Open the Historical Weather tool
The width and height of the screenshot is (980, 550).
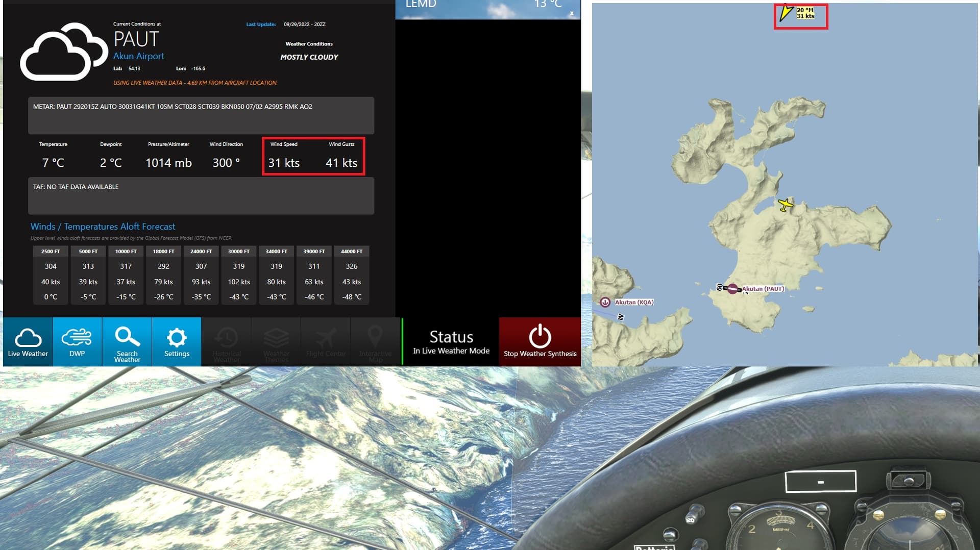click(226, 342)
